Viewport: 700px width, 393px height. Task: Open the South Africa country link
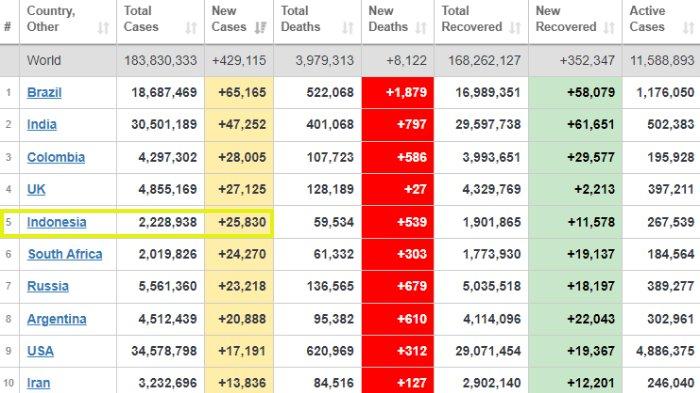click(x=65, y=254)
